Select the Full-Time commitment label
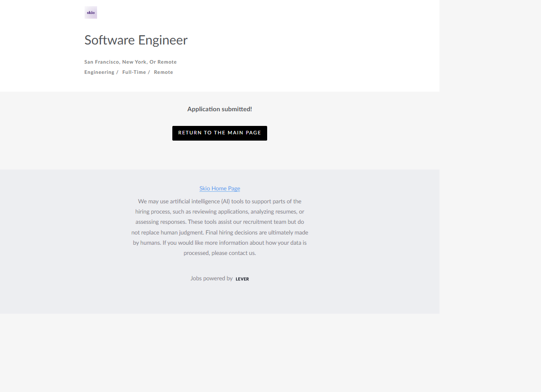The image size is (541, 392). click(x=134, y=72)
